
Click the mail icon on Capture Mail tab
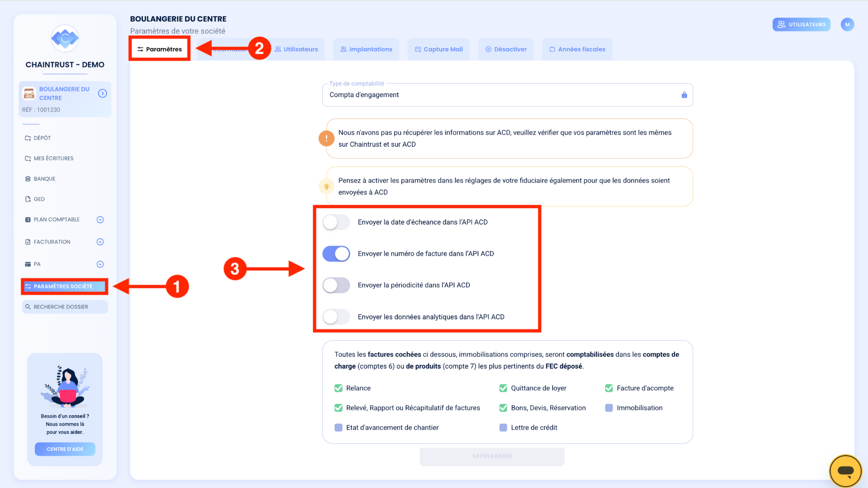418,49
